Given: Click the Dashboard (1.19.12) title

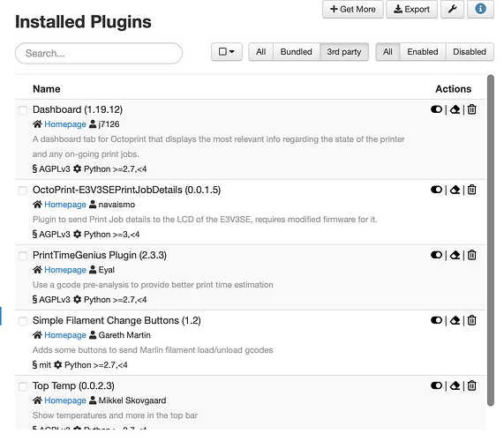Looking at the screenshot, I should 78,109.
